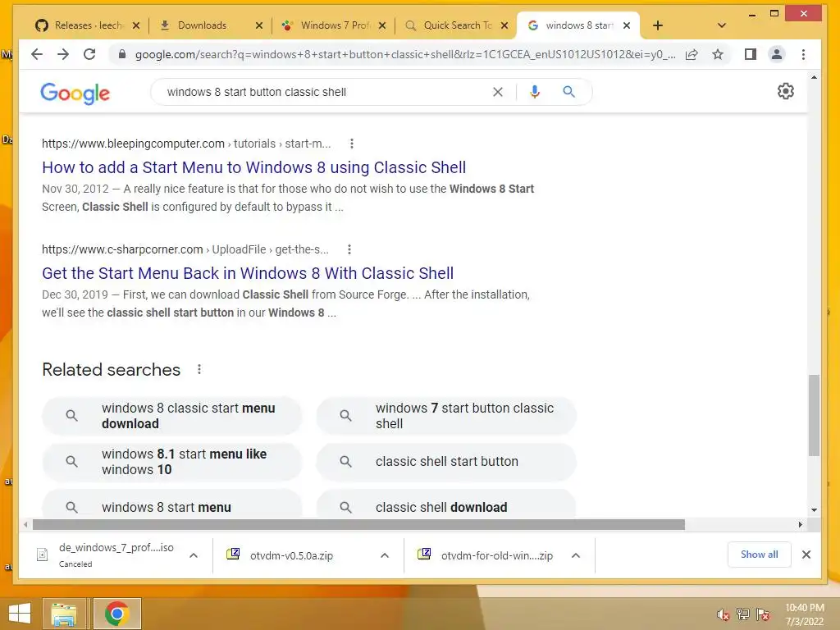The height and width of the screenshot is (630, 840).
Task: Open Chrome three-dot menu
Action: (x=803, y=54)
